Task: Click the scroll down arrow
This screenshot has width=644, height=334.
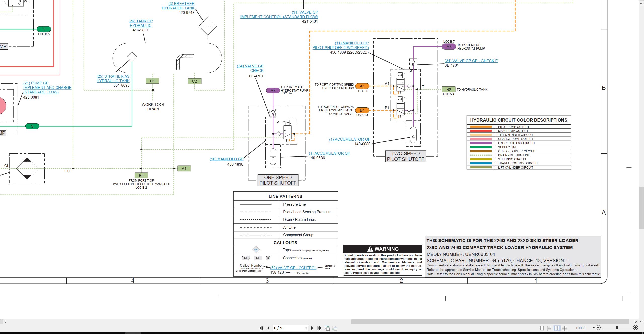Action: point(641,321)
